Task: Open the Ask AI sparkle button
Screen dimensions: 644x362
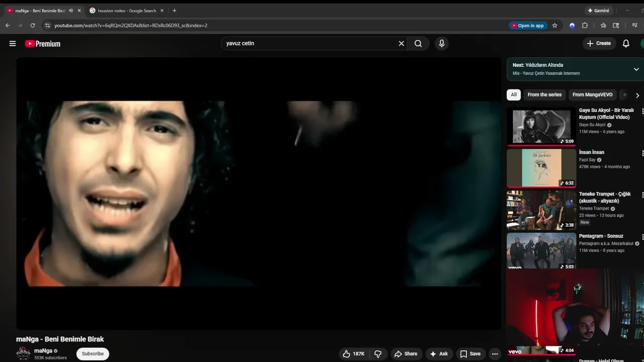Action: click(438, 354)
